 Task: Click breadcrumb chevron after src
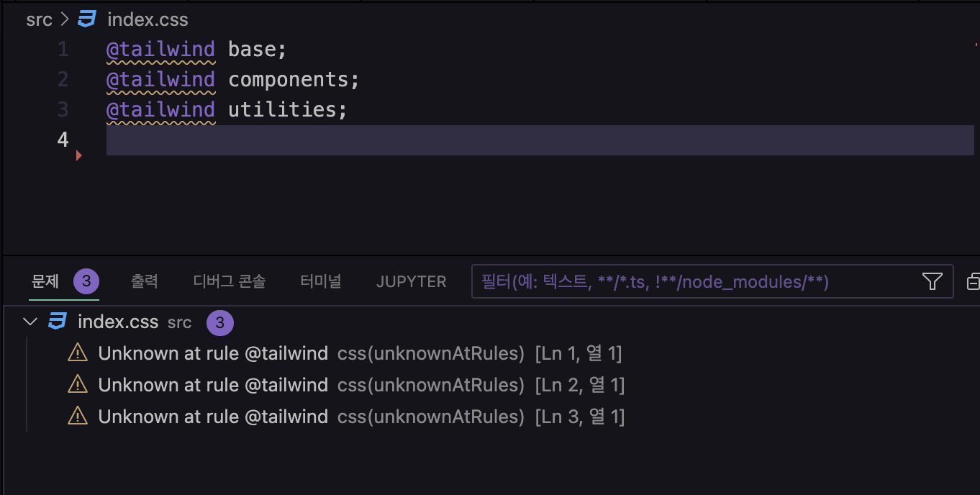pos(65,19)
